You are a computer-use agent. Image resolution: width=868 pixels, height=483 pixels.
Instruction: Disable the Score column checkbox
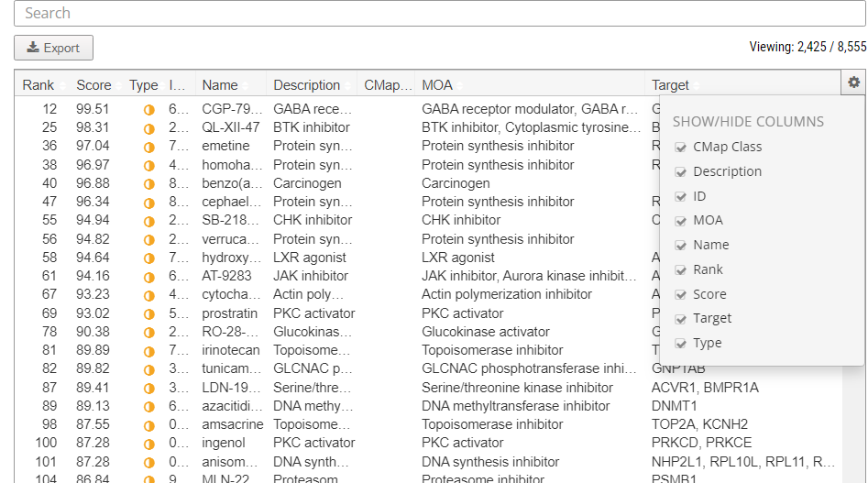(680, 294)
